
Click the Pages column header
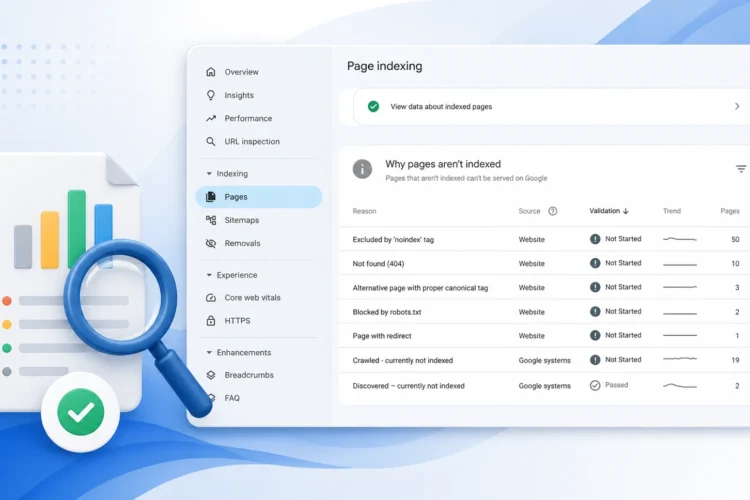point(730,211)
